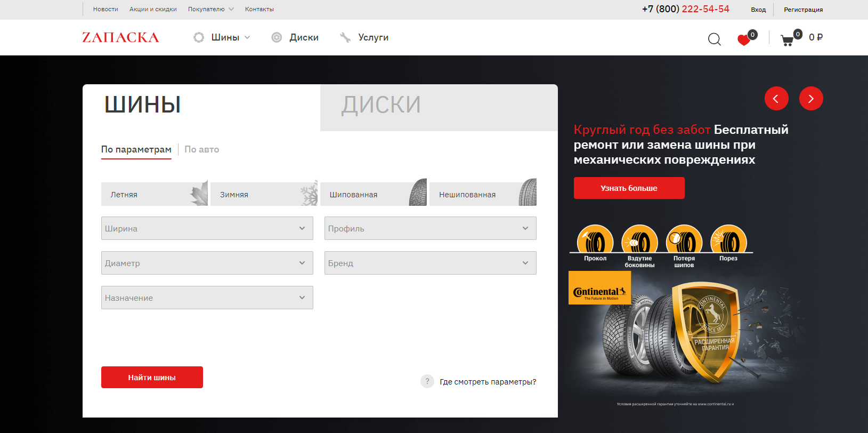
Task: Click the Регистрация link
Action: [804, 10]
